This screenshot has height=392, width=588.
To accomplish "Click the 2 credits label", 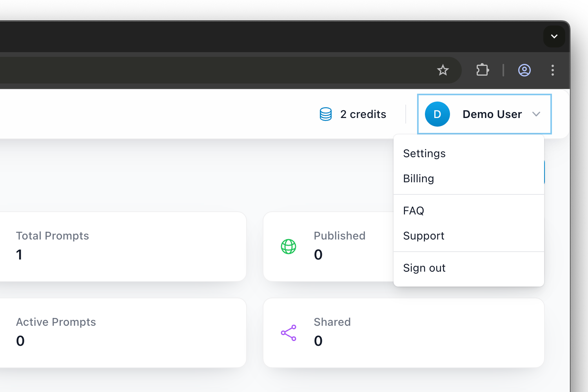I will (363, 114).
